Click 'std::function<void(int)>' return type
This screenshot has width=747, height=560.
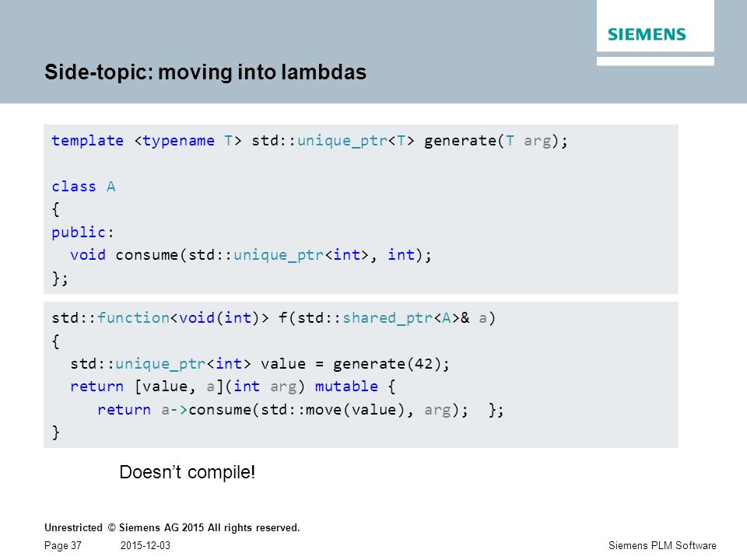coord(160,317)
